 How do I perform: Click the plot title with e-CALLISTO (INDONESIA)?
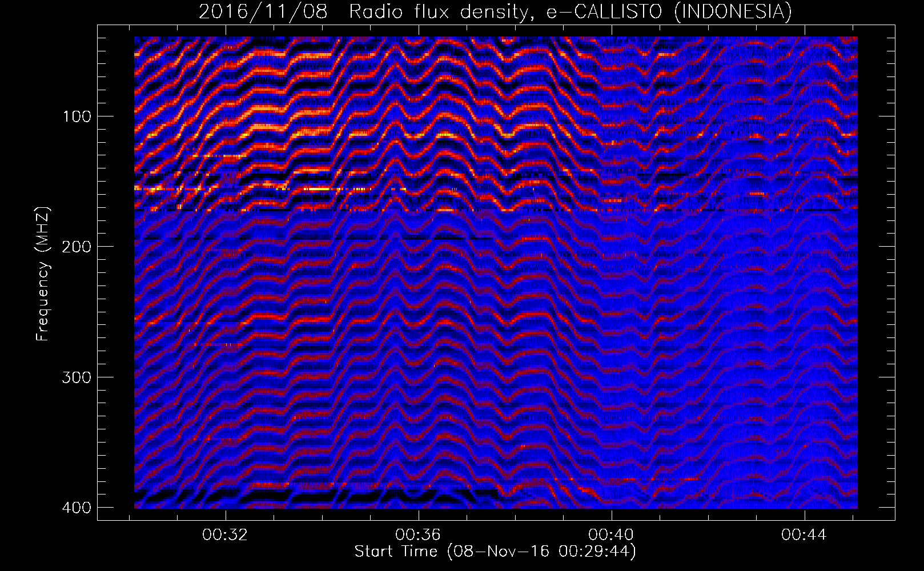pos(495,11)
